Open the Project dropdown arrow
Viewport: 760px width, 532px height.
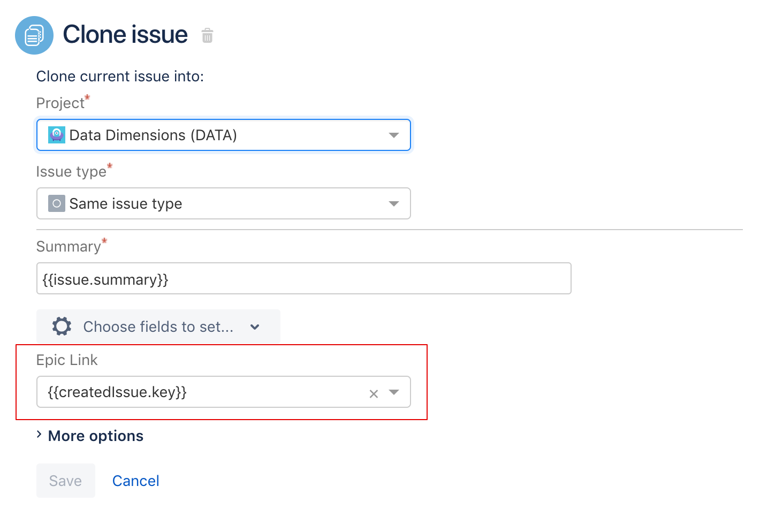click(394, 135)
